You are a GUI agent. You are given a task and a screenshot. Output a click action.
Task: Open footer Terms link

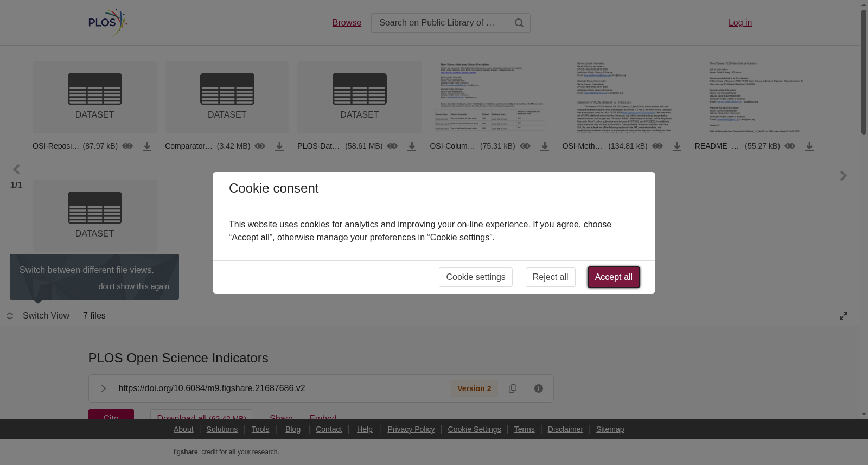pos(525,429)
